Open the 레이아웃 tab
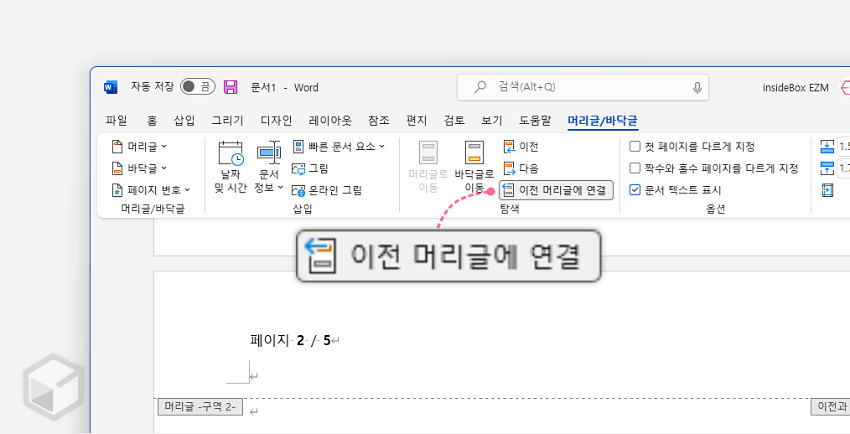This screenshot has height=434, width=850. [330, 120]
